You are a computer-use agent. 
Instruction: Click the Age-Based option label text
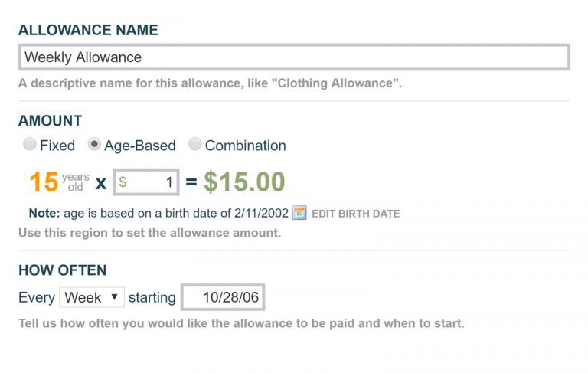point(140,146)
